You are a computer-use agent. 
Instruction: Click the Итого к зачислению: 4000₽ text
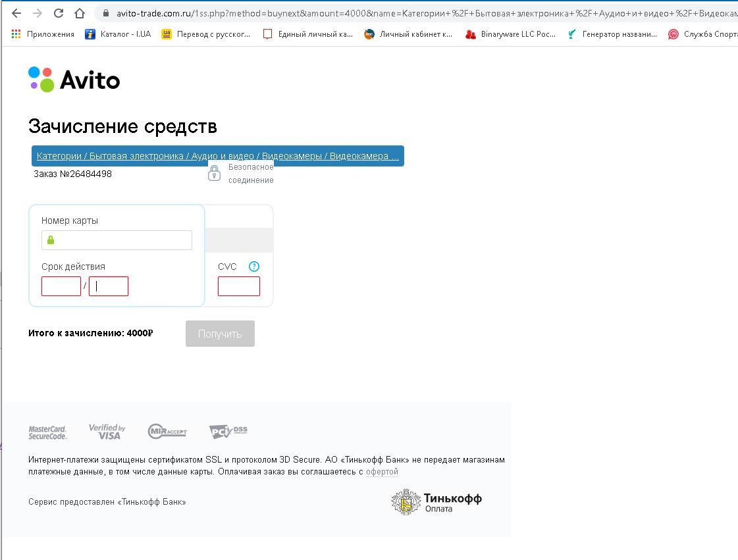click(90, 333)
